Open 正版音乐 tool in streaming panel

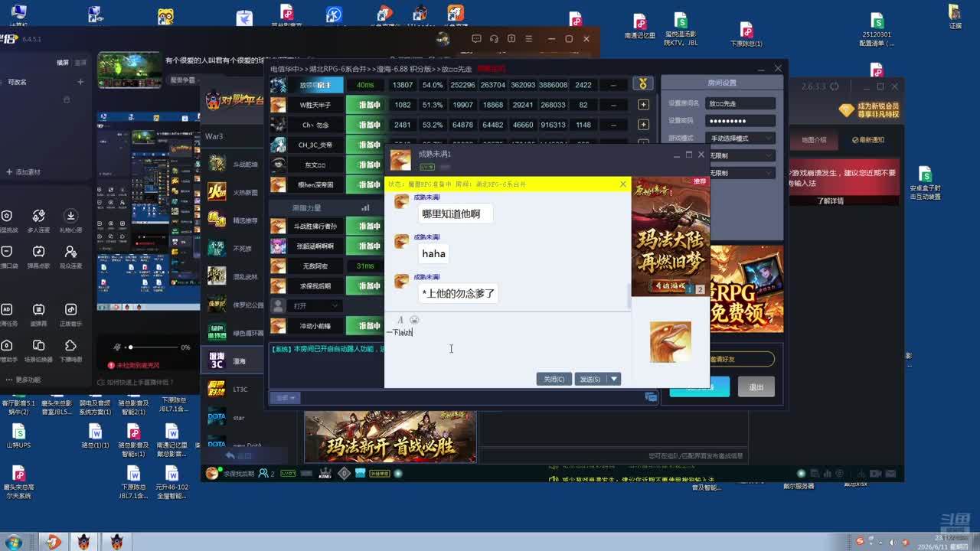click(70, 314)
